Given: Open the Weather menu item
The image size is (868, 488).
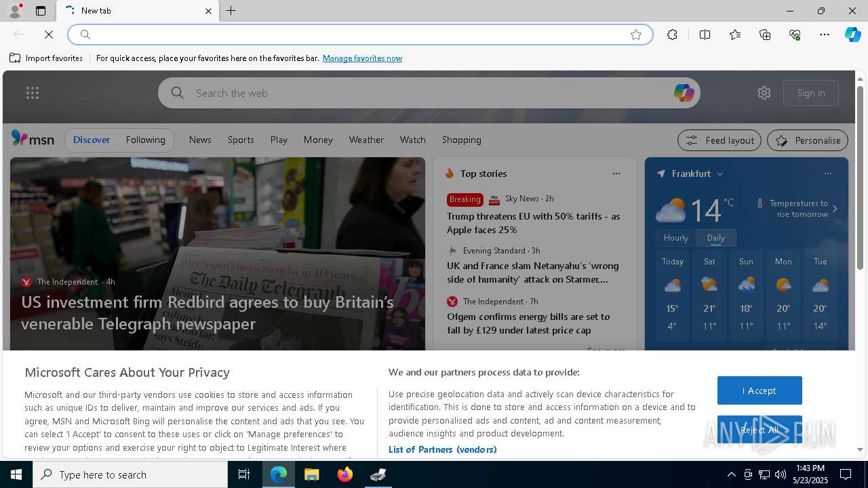Looking at the screenshot, I should point(366,140).
